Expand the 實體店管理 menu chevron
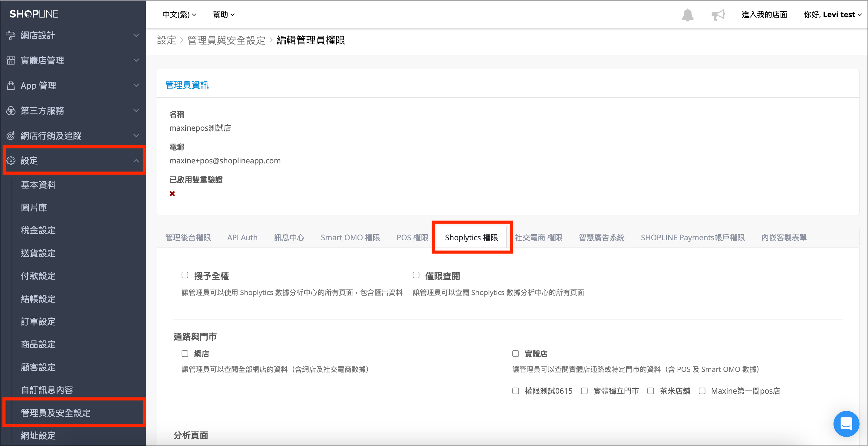The height and width of the screenshot is (446, 868). pos(136,60)
